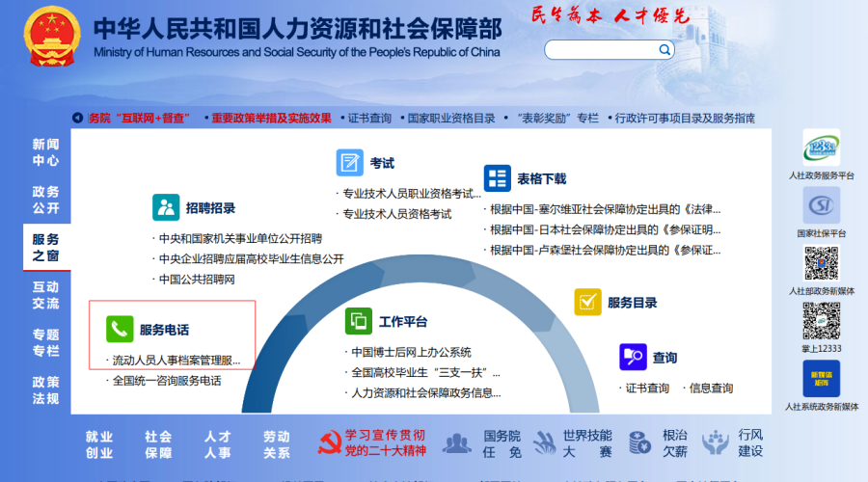Click the 人社部政务新媒体 QR code

(822, 263)
